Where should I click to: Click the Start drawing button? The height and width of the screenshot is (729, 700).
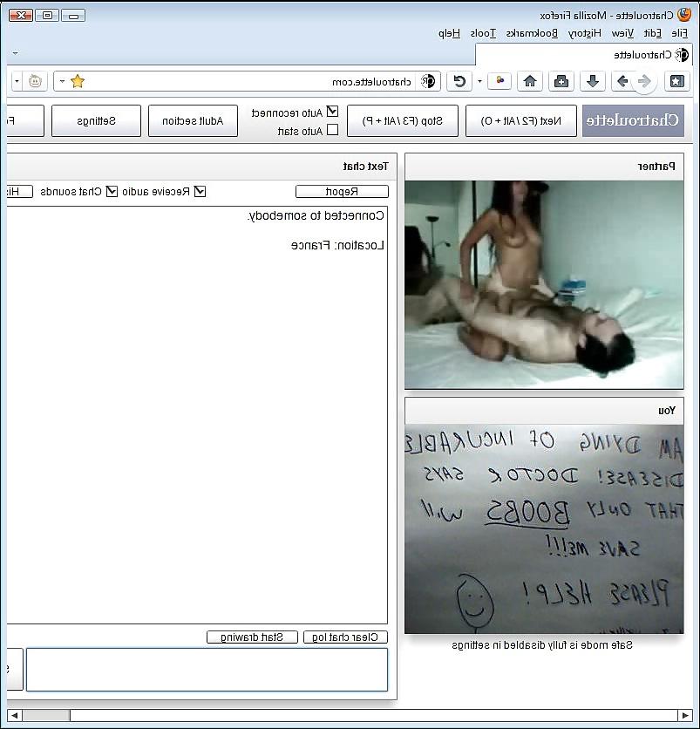click(252, 637)
